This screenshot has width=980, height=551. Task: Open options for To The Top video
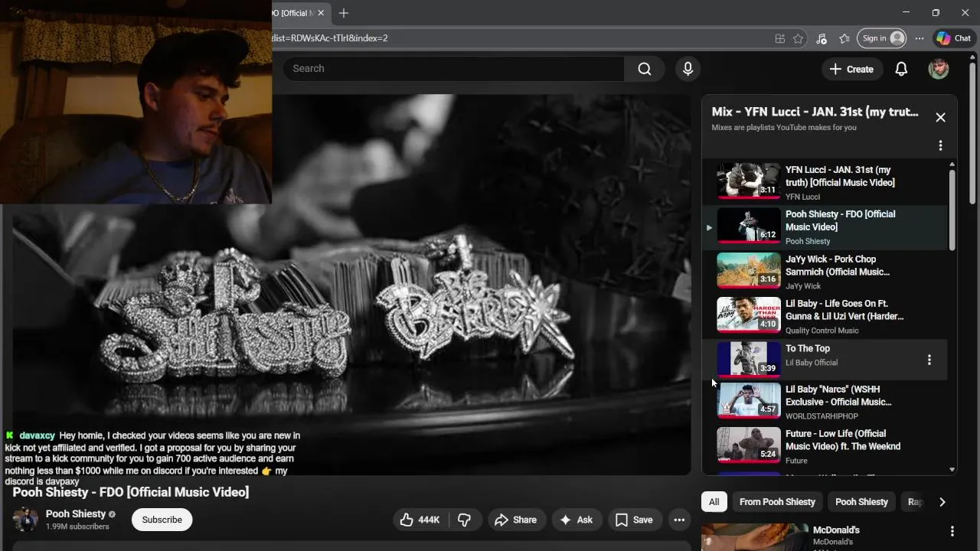[x=929, y=360]
